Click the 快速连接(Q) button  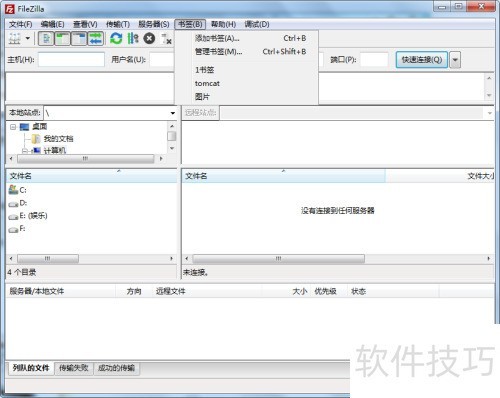422,60
